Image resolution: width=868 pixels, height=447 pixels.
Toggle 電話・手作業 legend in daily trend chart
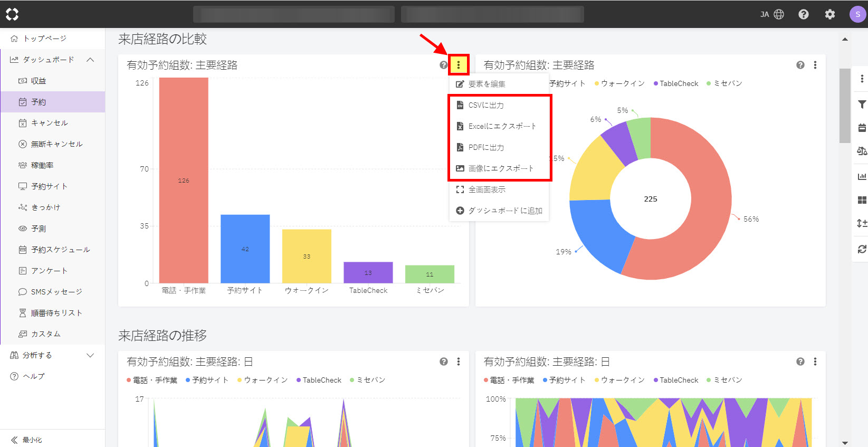152,380
